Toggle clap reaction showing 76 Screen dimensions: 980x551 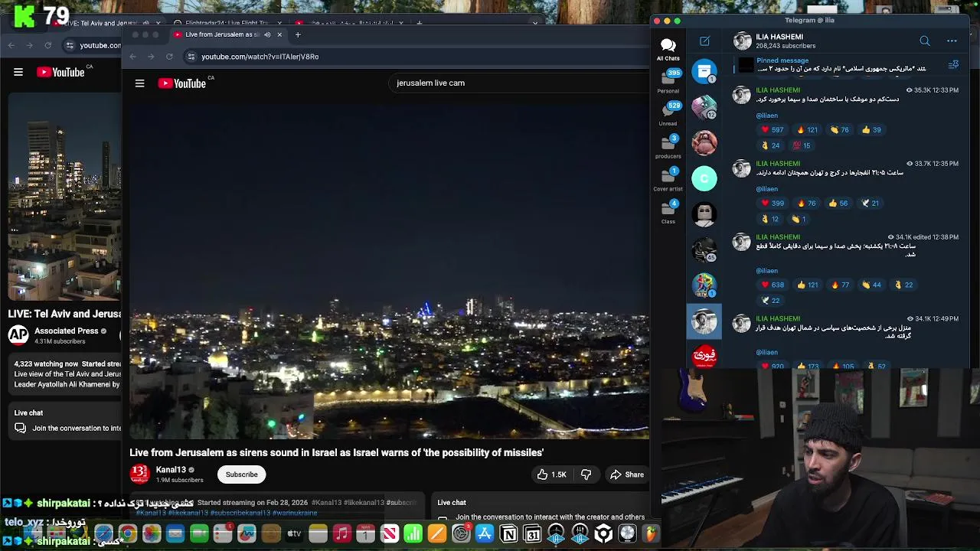pyautogui.click(x=841, y=129)
